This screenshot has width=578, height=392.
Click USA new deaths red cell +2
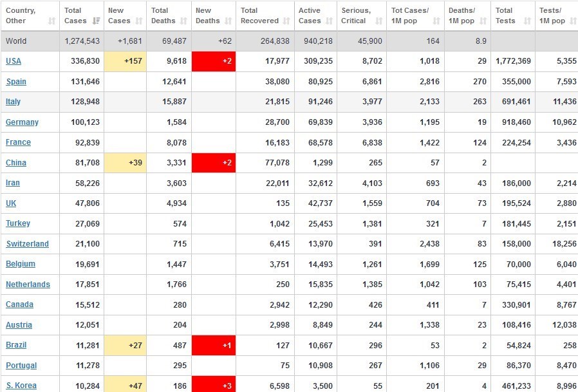click(214, 61)
